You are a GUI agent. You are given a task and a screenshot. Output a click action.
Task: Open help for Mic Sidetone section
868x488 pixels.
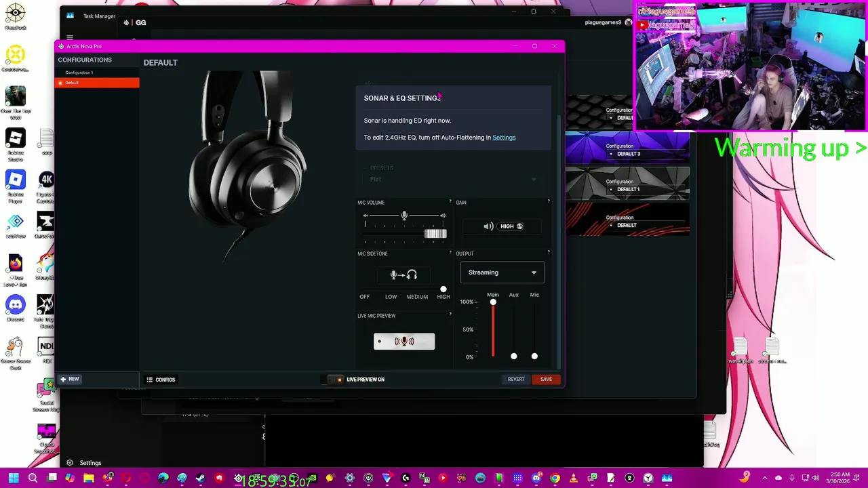(x=450, y=252)
